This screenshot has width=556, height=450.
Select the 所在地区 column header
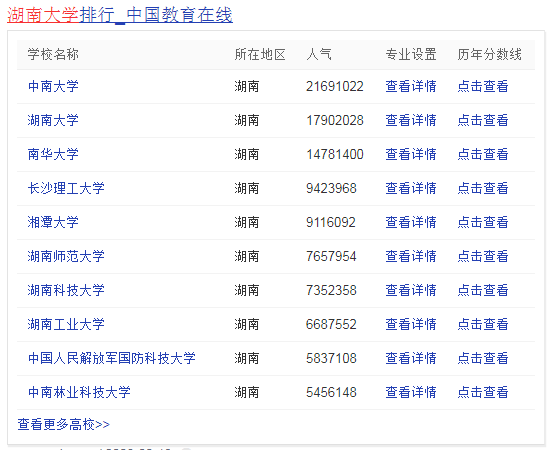(x=260, y=55)
